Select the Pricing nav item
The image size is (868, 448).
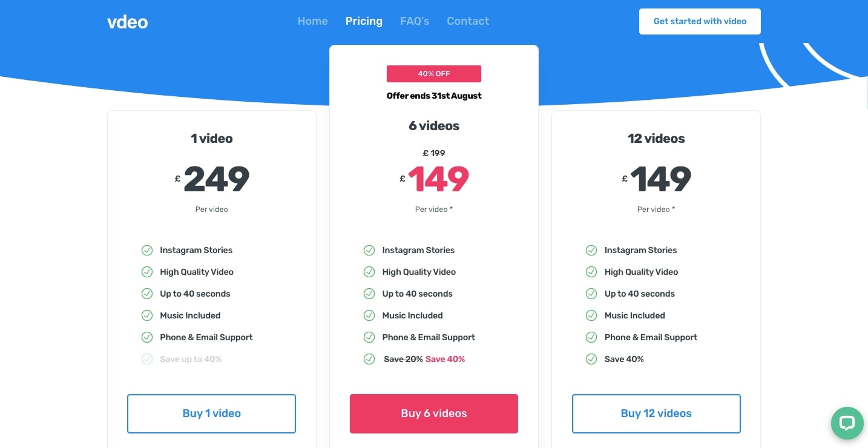click(364, 21)
